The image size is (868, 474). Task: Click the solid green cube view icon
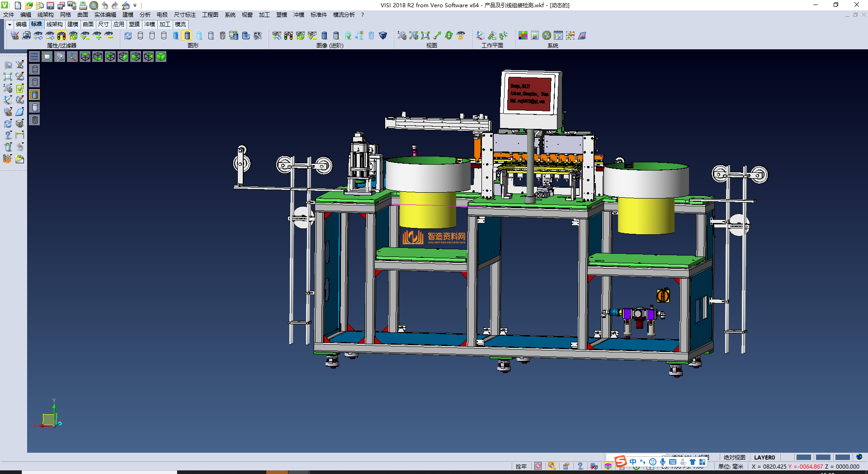(x=161, y=57)
